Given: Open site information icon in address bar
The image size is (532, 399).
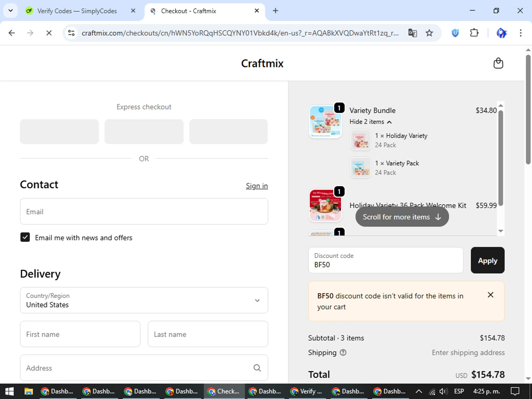Looking at the screenshot, I should (x=71, y=33).
